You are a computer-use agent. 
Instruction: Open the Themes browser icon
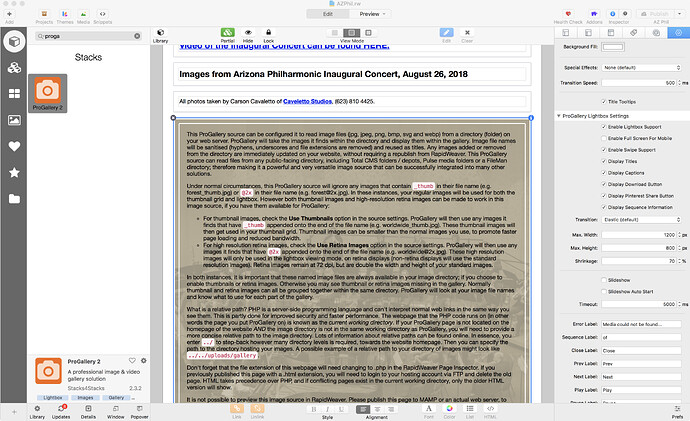coord(64,14)
